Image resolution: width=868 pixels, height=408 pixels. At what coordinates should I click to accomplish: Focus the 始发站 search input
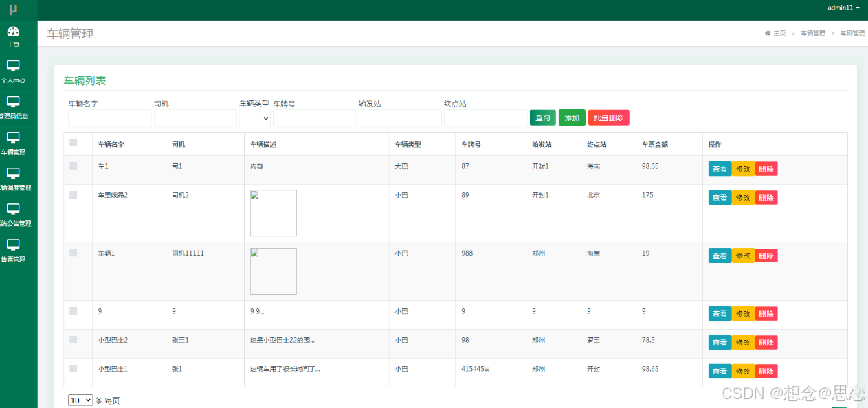(x=400, y=118)
